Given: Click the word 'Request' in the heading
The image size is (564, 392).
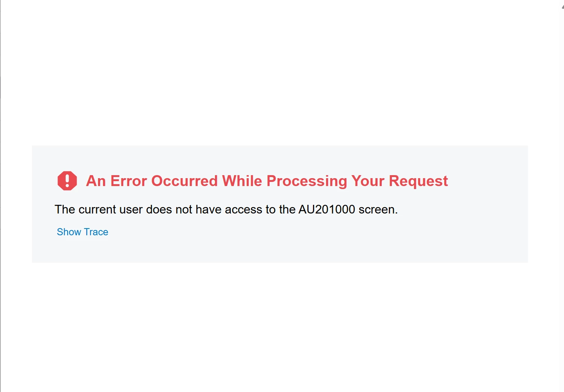Looking at the screenshot, I should 418,182.
